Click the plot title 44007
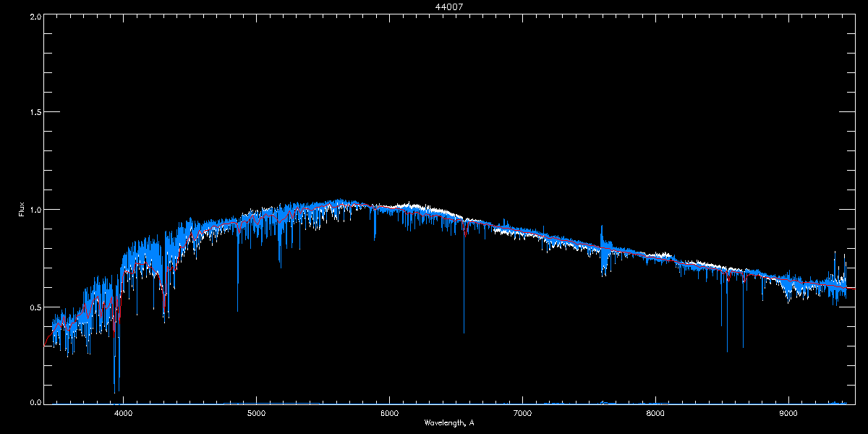 pyautogui.click(x=450, y=7)
